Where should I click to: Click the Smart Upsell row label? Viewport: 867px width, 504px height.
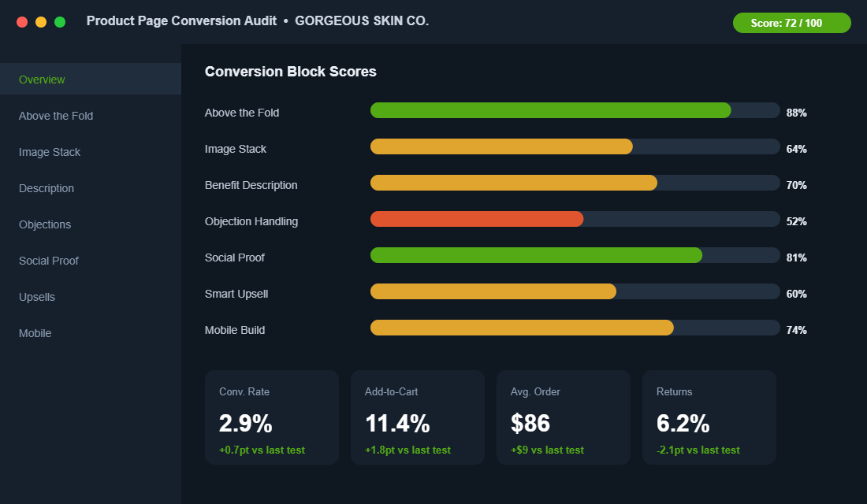[236, 294]
